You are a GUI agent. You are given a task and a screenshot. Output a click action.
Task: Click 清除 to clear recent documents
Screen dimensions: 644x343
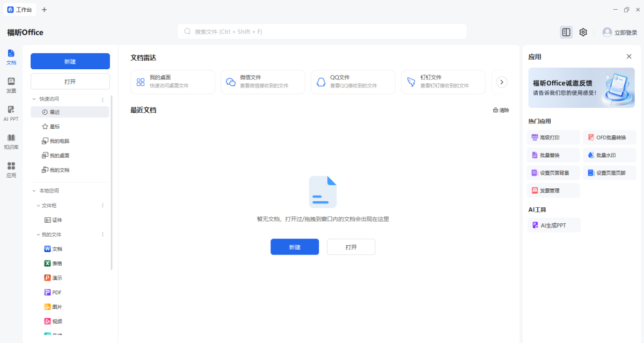pyautogui.click(x=501, y=111)
